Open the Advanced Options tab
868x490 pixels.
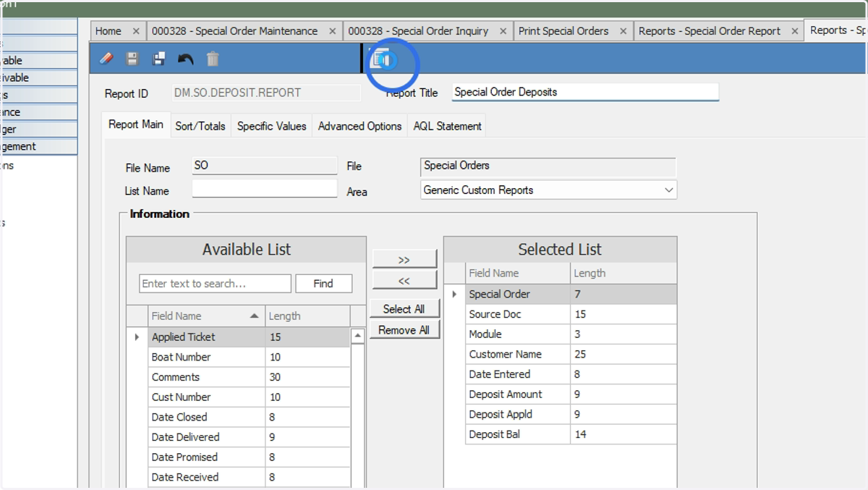coord(359,126)
